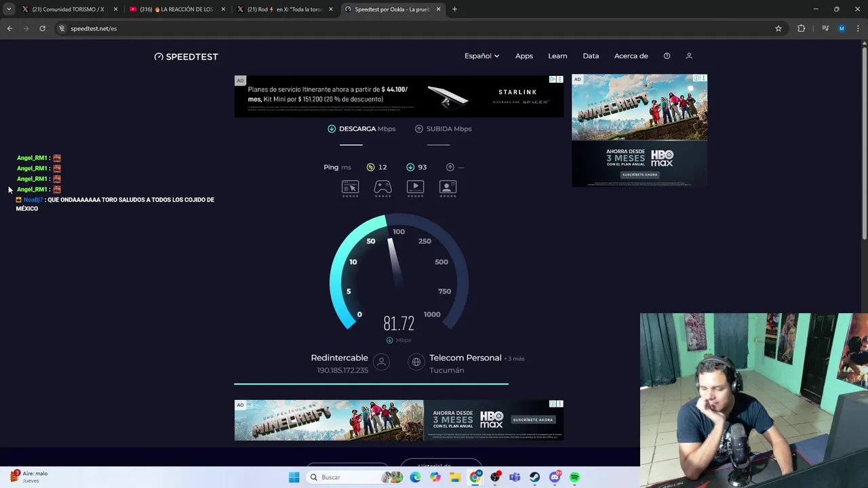Close the Speedtest por Ookla tab

[x=438, y=9]
